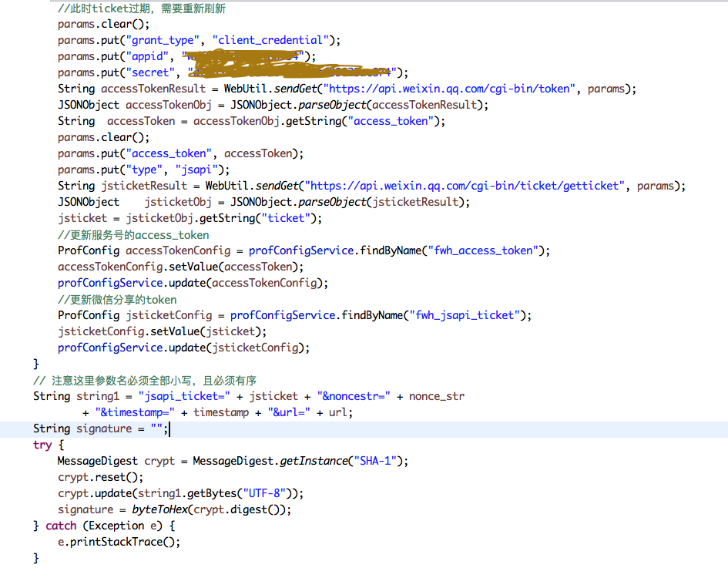Click the nonce_str variable
Image resolution: width=728 pixels, height=578 pixels.
pos(437,397)
